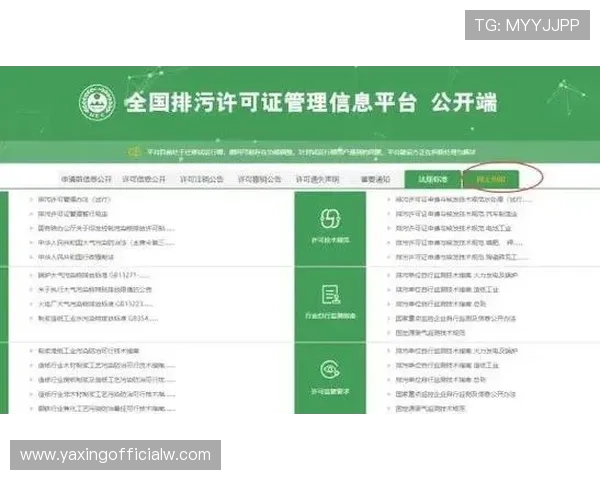
Task: Go to 许可撤销公告 tab
Action: [x=259, y=179]
